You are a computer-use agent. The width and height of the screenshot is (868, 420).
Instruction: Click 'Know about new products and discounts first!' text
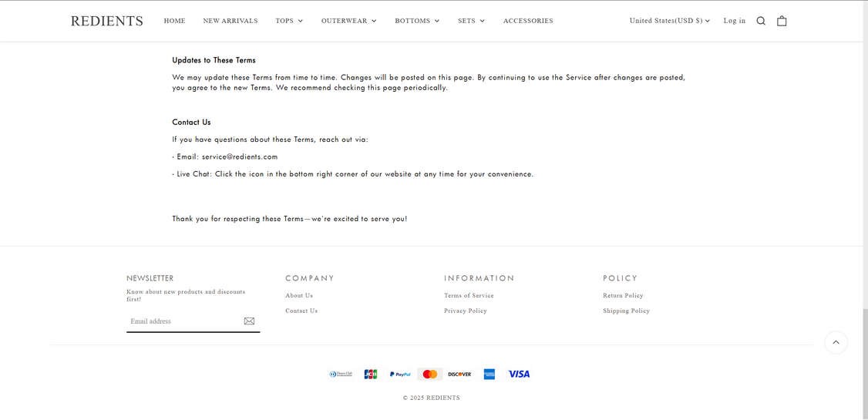click(x=186, y=295)
